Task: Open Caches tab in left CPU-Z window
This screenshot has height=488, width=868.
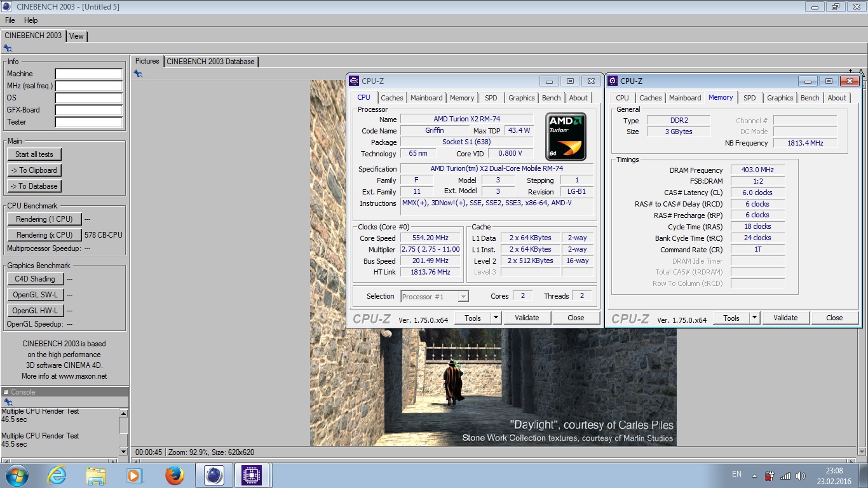Action: [392, 98]
